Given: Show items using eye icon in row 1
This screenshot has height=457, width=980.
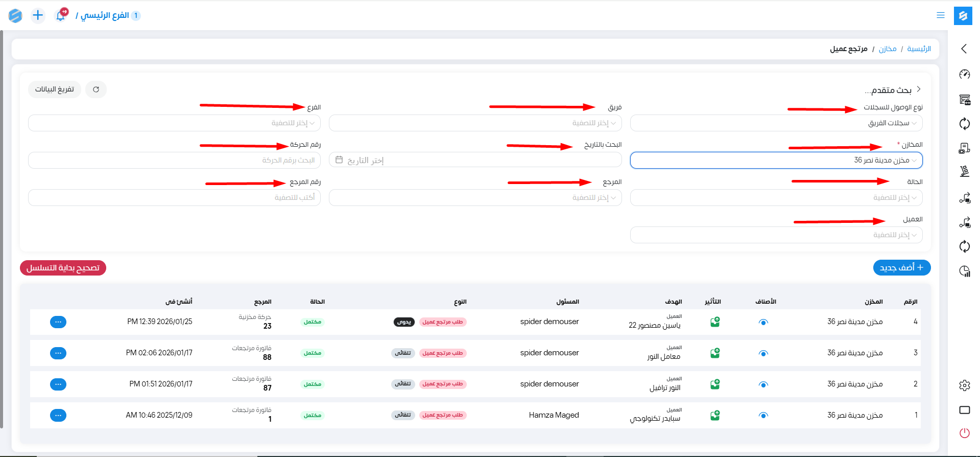Looking at the screenshot, I should coord(763,416).
